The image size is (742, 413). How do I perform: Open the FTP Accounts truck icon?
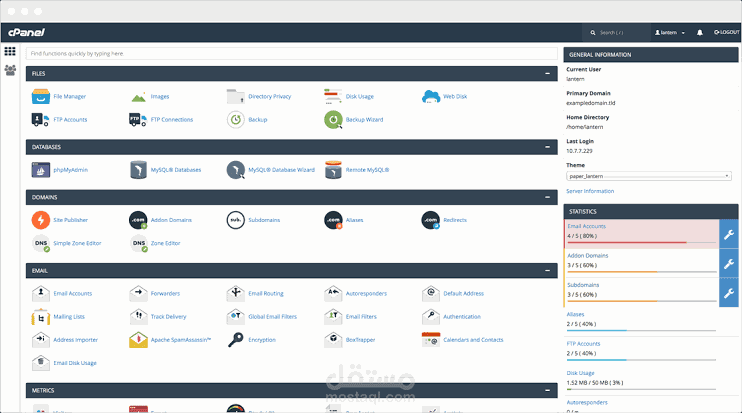(x=41, y=120)
